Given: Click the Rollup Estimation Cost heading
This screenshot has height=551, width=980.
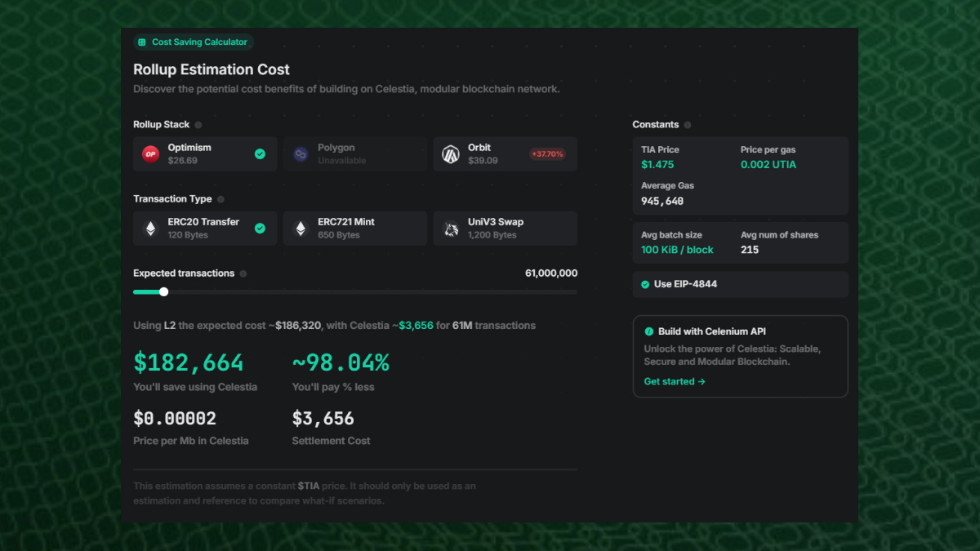Looking at the screenshot, I should pyautogui.click(x=212, y=70).
